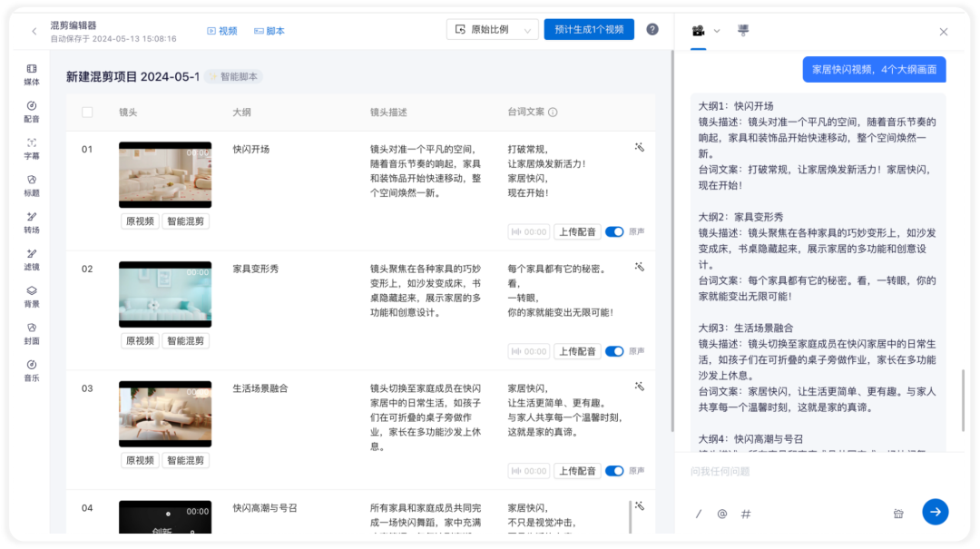Click the chat panel vertical scrollbar
980x549 pixels.
coord(963,400)
